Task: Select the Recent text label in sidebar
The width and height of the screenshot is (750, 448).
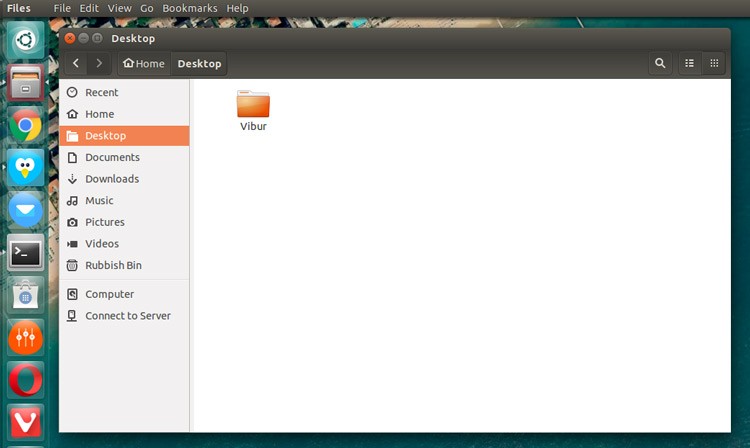Action: tap(101, 92)
